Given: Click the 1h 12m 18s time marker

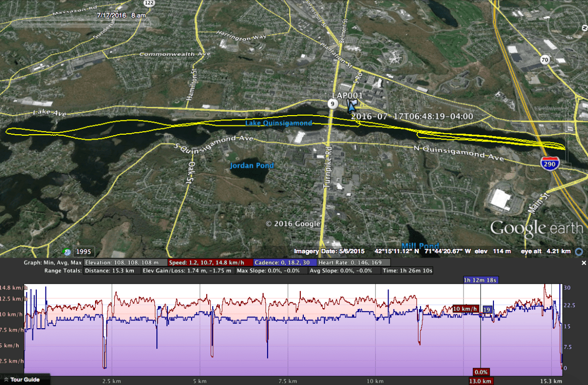Looking at the screenshot, I should 480,280.
